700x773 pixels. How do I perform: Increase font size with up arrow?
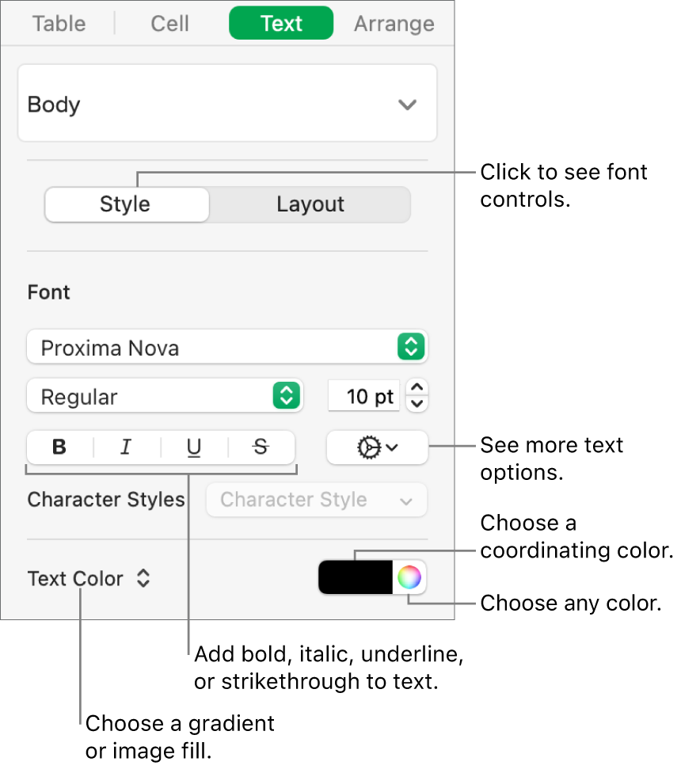[418, 388]
